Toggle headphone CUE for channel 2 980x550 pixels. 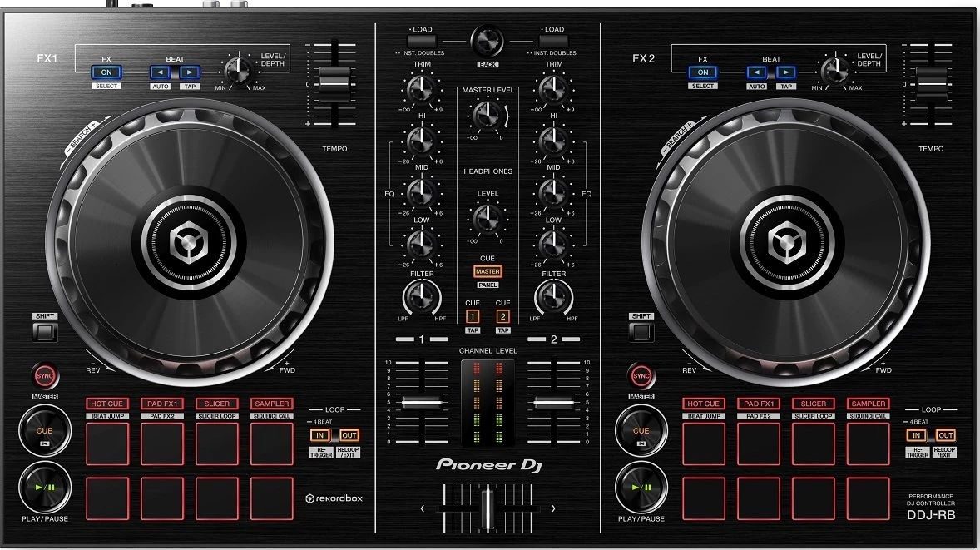click(x=502, y=316)
